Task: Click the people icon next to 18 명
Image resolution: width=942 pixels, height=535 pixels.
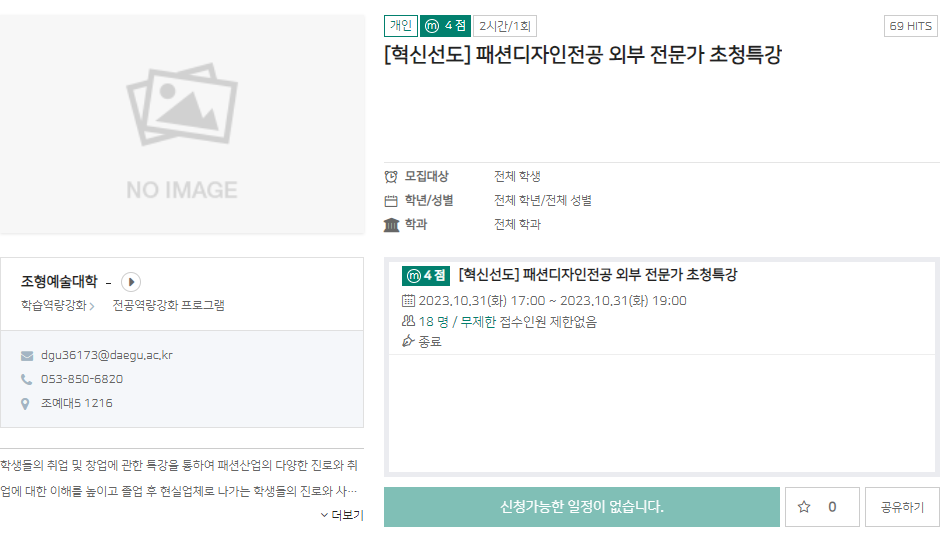Action: point(407,321)
